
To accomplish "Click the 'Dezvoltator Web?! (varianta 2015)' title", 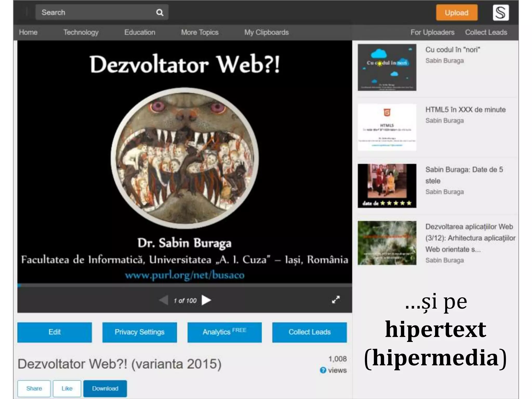I will pos(119,364).
